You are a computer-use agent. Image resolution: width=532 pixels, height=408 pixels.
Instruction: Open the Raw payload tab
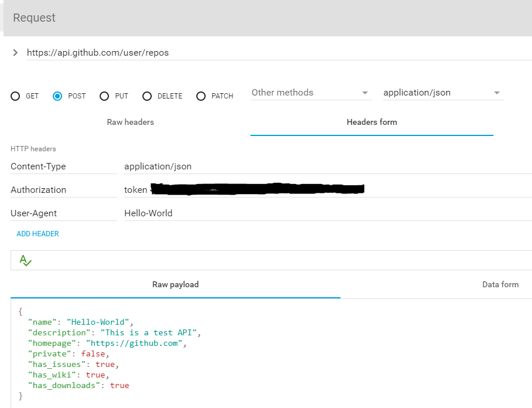(175, 285)
